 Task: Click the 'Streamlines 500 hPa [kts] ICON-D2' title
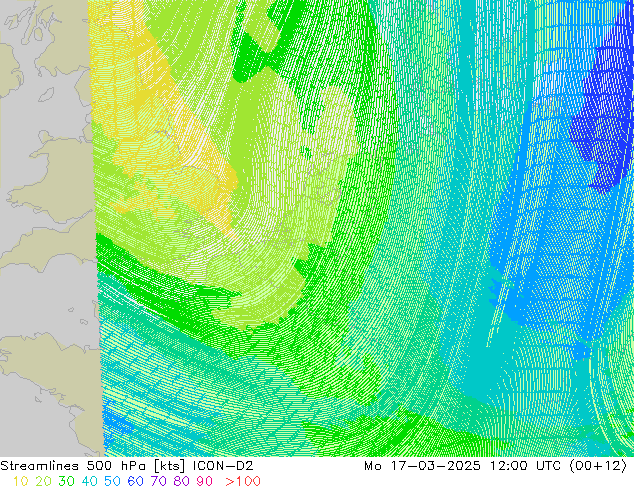pyautogui.click(x=127, y=466)
